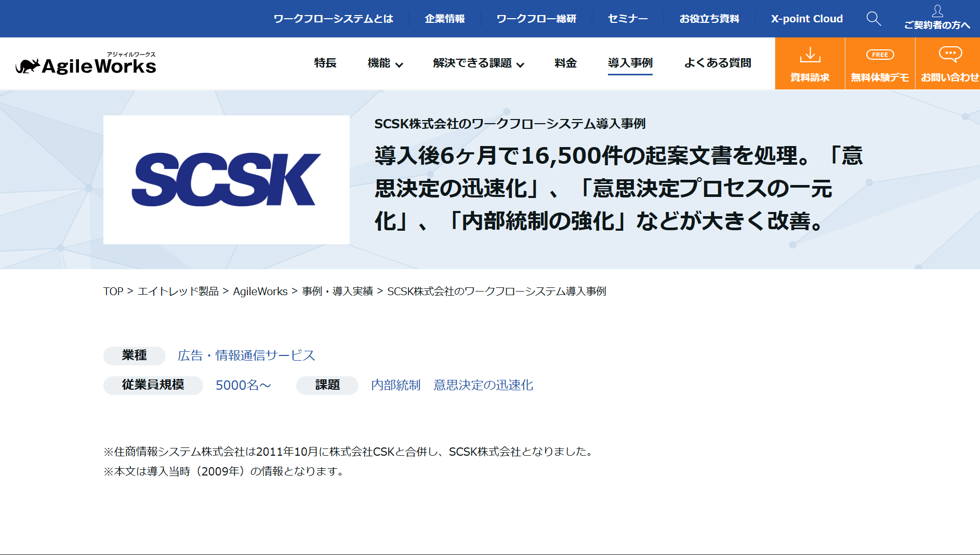Open ワークフローシステムとは in top bar
This screenshot has width=980, height=555.
click(x=333, y=19)
